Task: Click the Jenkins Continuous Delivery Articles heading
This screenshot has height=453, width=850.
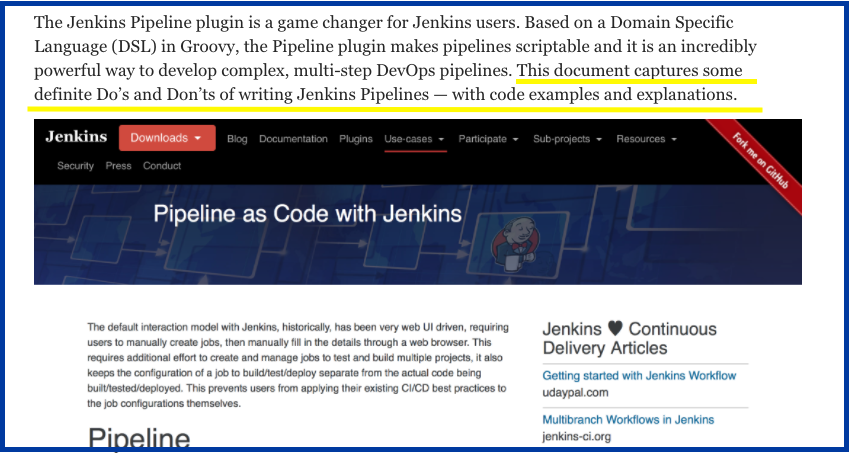Action: click(629, 338)
